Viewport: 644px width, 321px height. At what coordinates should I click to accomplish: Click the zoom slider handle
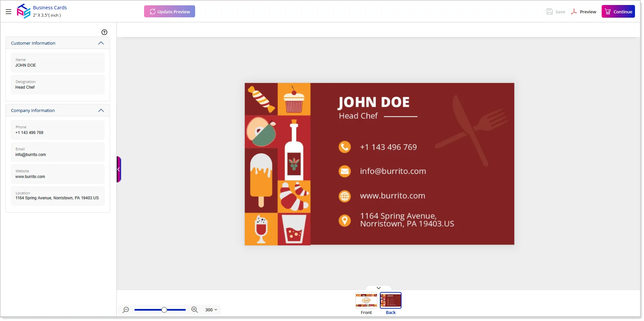pos(164,310)
